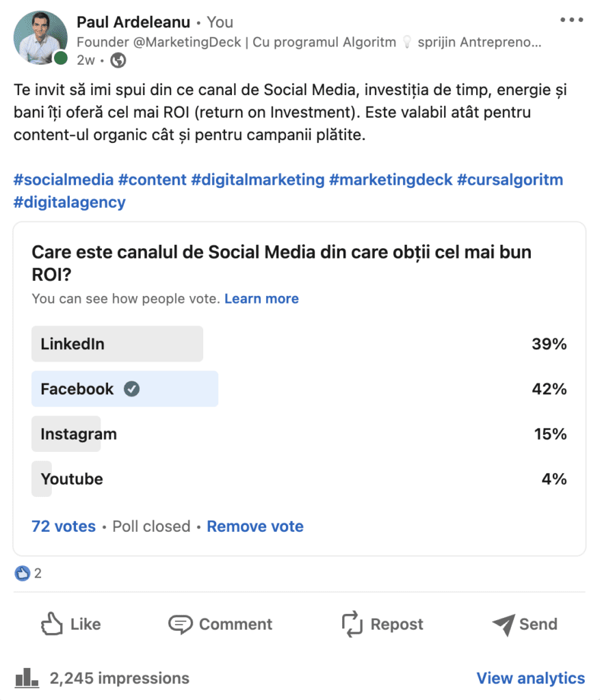Click the globe public visibility icon
Viewport: 600px width, 700px height.
click(118, 60)
